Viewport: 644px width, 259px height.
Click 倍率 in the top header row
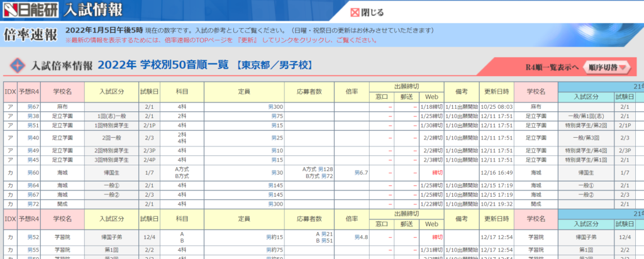click(x=352, y=92)
